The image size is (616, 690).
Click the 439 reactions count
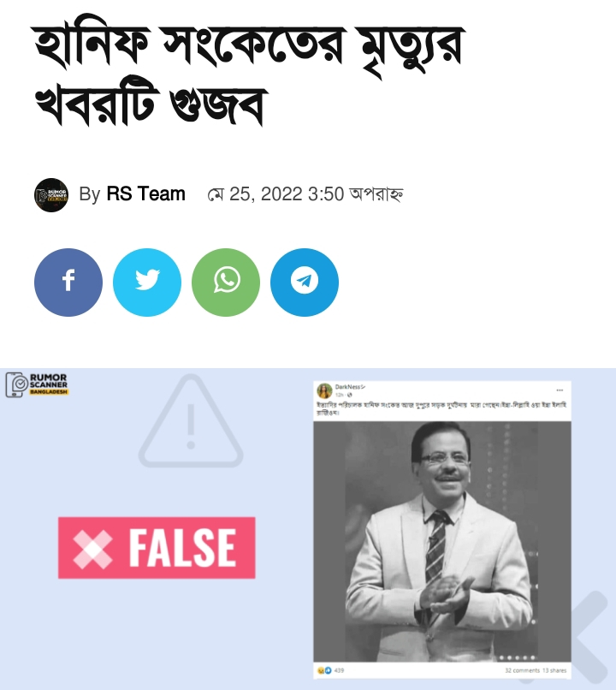point(339,670)
